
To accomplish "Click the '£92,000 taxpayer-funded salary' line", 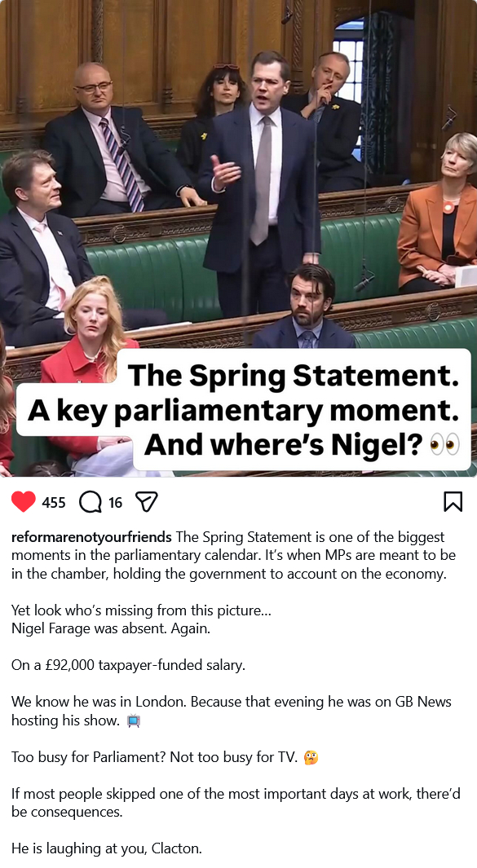I will pyautogui.click(x=128, y=665).
